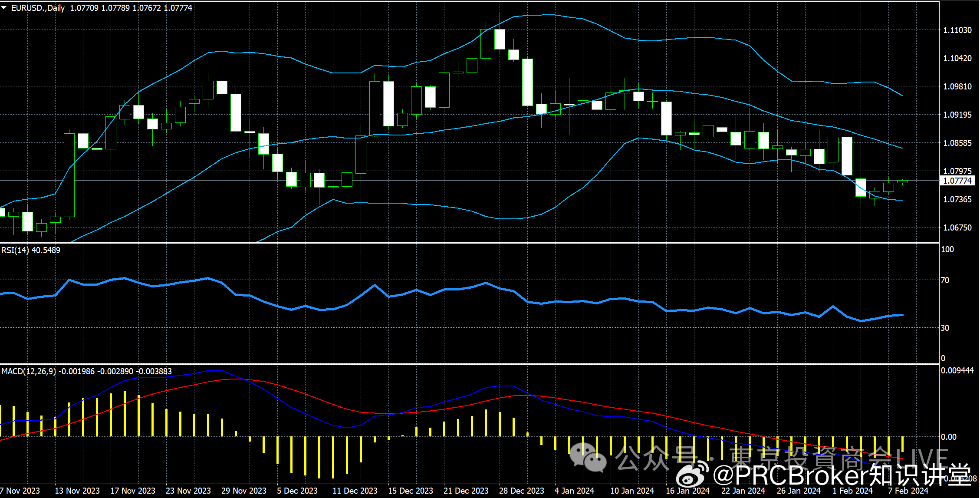Click the EURUSD.,Daily chart title
Viewport: 980px width, 498px height.
click(x=38, y=8)
